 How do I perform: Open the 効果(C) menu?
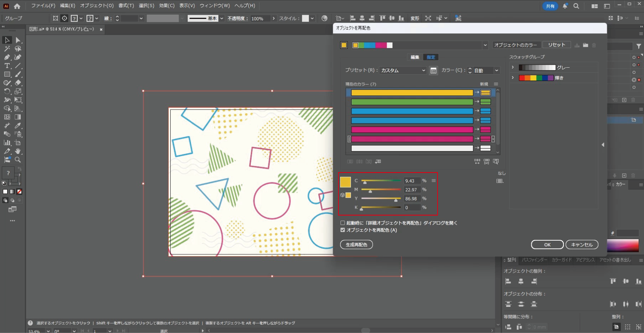[x=167, y=6]
